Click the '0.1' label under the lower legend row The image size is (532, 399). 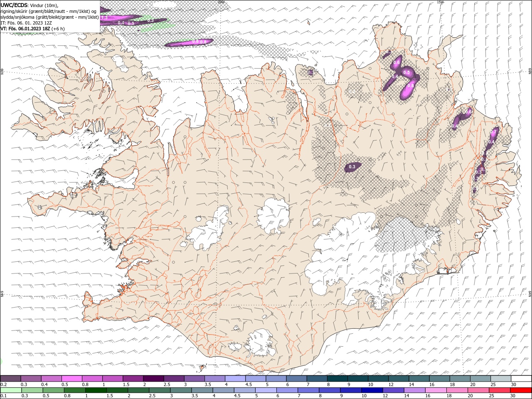(3, 396)
